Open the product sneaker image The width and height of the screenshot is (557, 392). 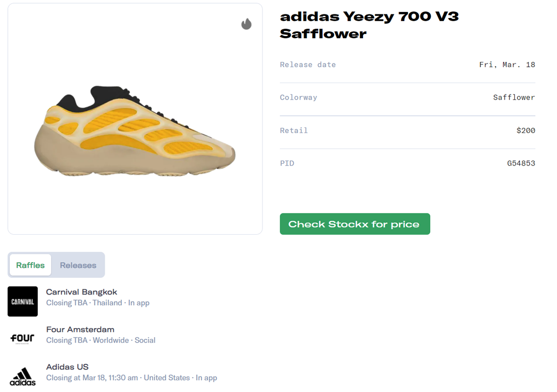click(135, 124)
